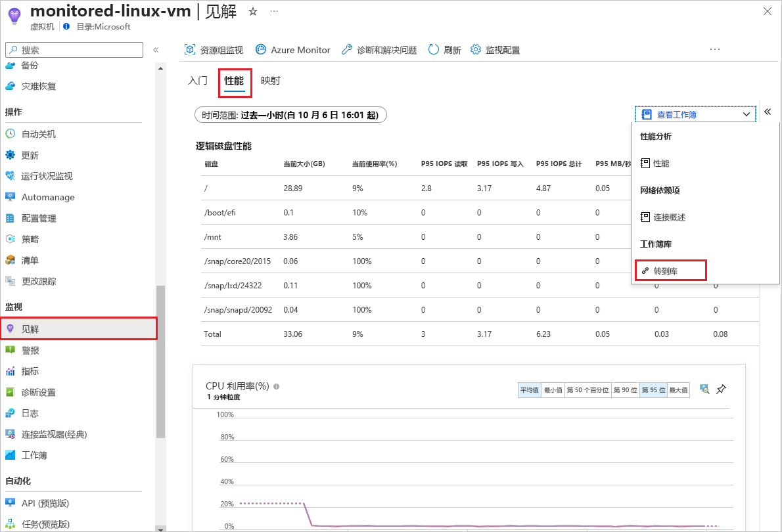
Task: Toggle the 最大值 series on the CPU chart
Action: tap(678, 390)
